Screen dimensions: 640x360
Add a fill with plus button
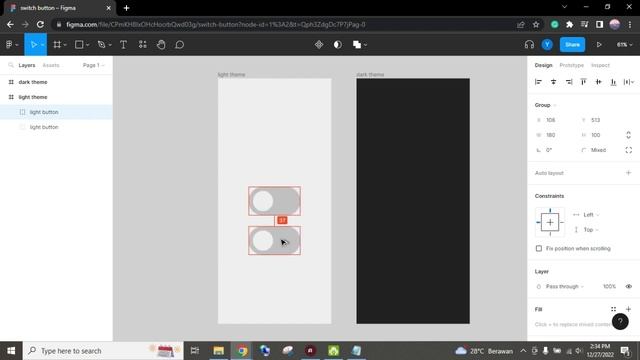pyautogui.click(x=629, y=309)
